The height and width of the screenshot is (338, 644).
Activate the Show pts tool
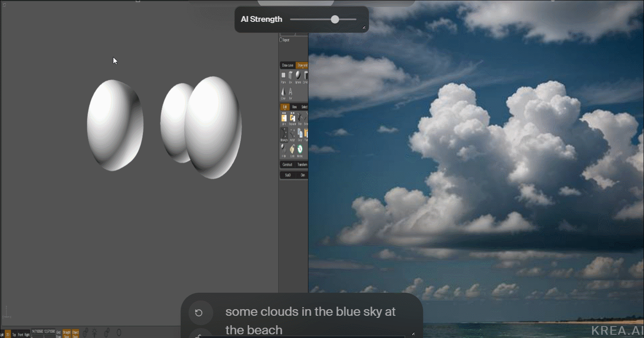[284, 135]
